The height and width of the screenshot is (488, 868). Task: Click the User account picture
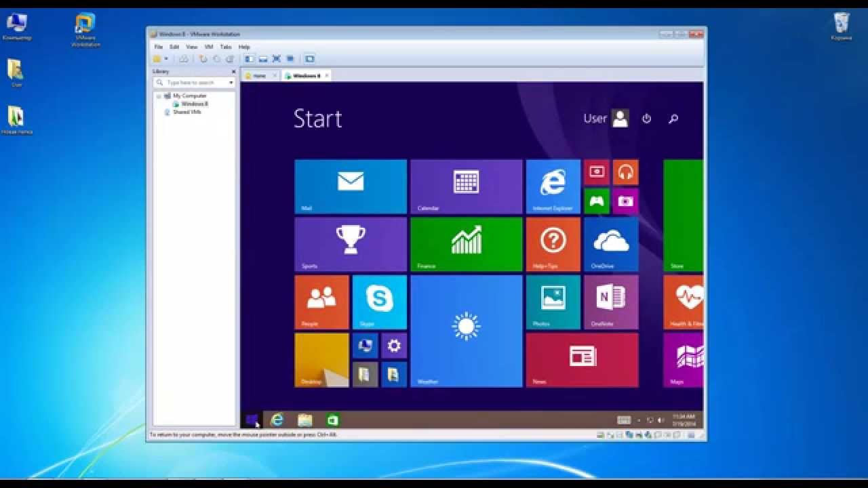pos(620,119)
